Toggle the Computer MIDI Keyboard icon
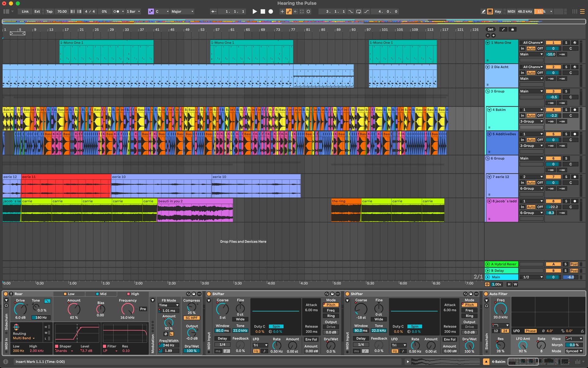Viewport: 588px width, 368px height. (490, 11)
